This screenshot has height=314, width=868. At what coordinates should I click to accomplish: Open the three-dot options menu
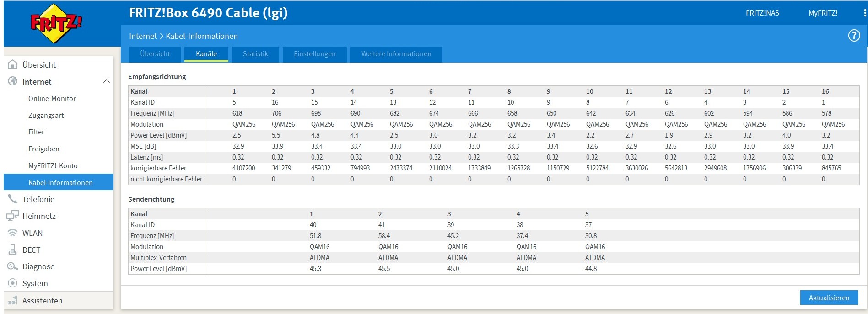click(864, 13)
